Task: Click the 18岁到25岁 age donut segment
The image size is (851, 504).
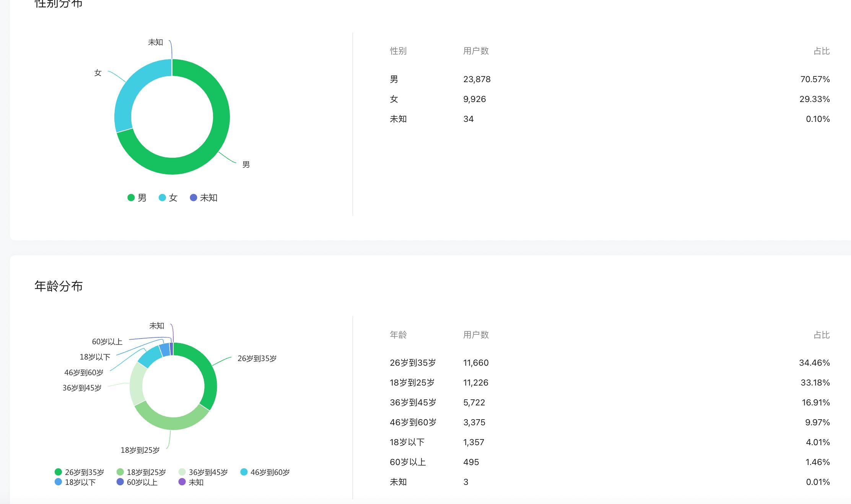Action: (x=172, y=423)
